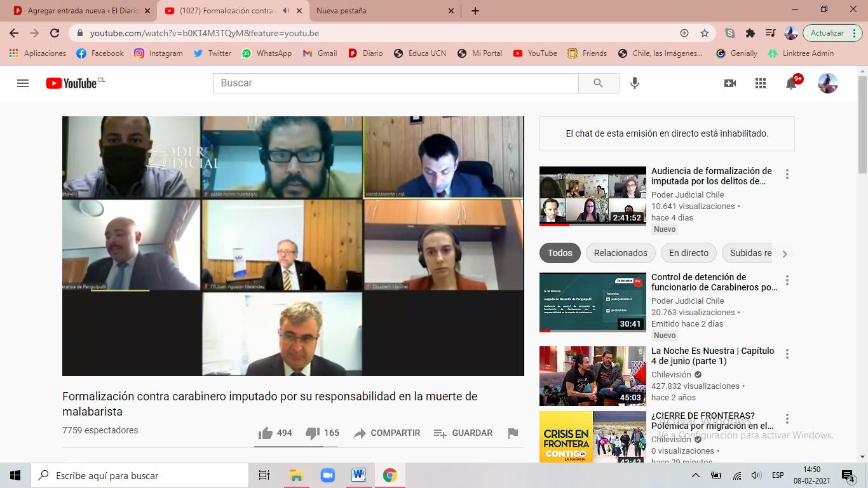Open Poder Judicial Chile channel under first video
This screenshot has height=488, width=868.
click(688, 195)
